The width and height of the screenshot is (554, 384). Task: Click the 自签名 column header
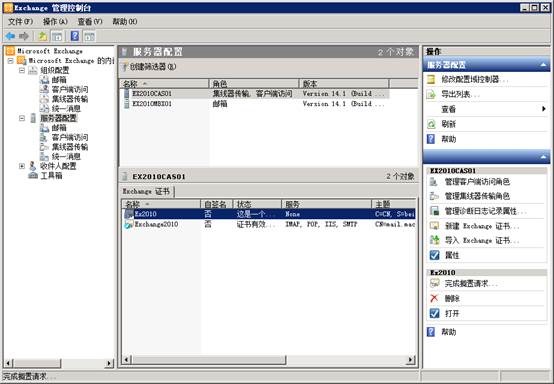[217, 204]
